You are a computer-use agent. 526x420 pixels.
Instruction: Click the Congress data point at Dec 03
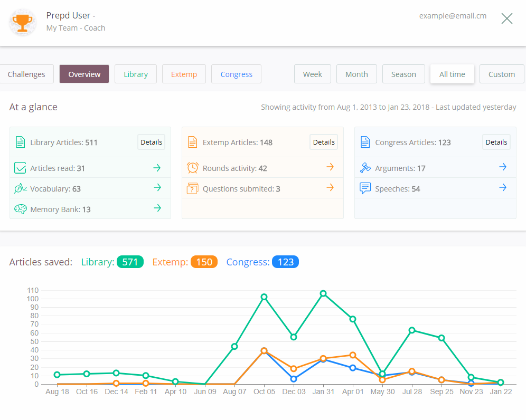(294, 379)
